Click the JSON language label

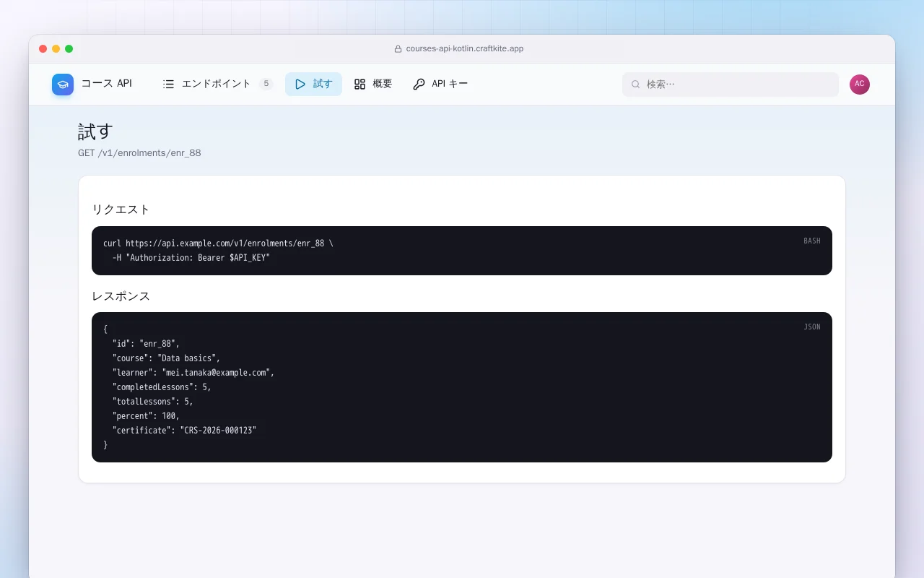pos(812,327)
